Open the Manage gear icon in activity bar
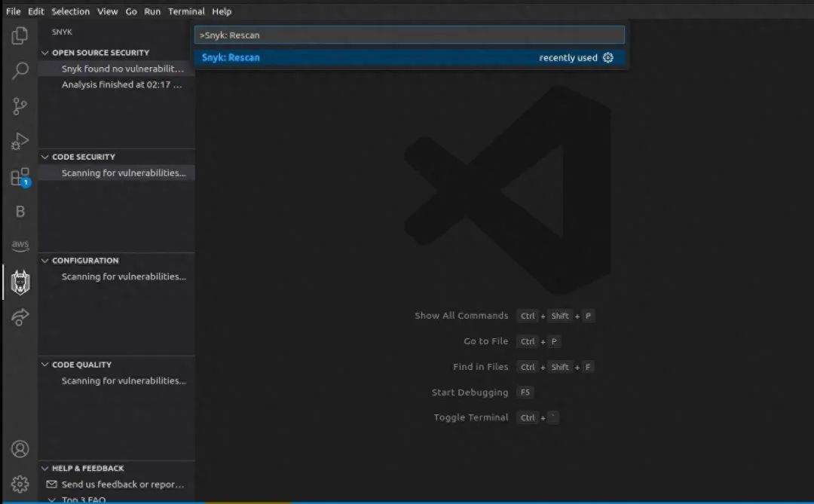Viewport: 814px width, 504px height. [x=20, y=484]
